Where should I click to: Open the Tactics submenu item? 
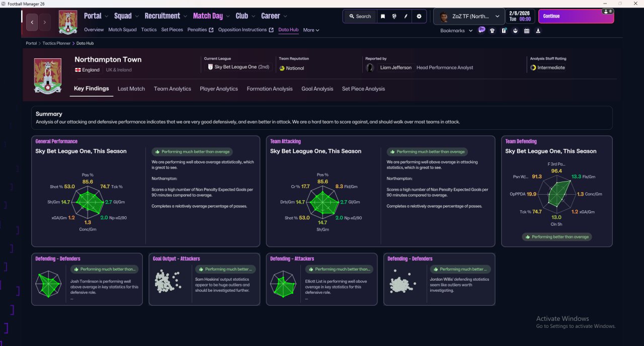149,30
